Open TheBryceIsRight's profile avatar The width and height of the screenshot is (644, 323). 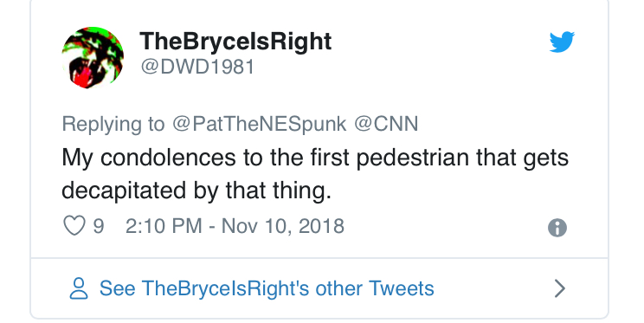93,57
